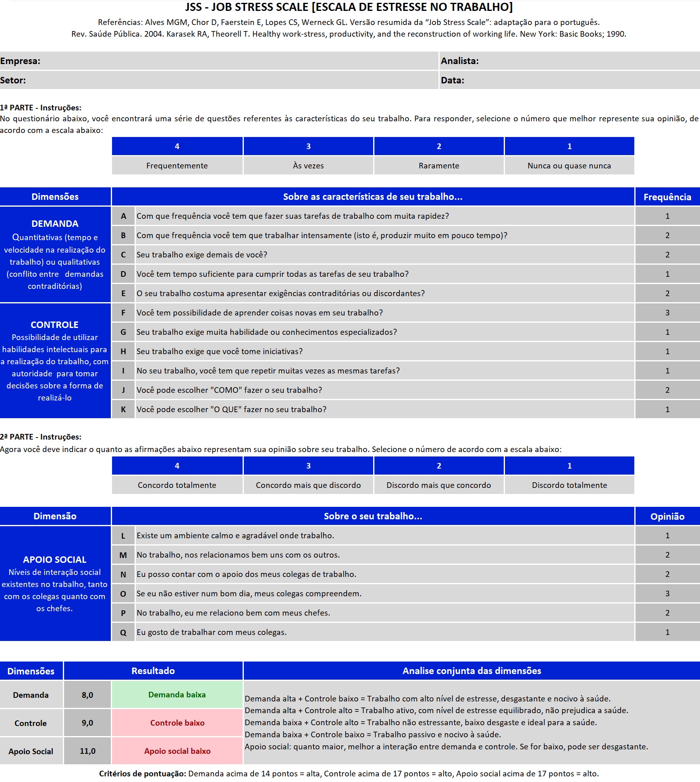This screenshot has height=782, width=700.
Task: Click the Frequentemente scale option
Action: (x=177, y=165)
